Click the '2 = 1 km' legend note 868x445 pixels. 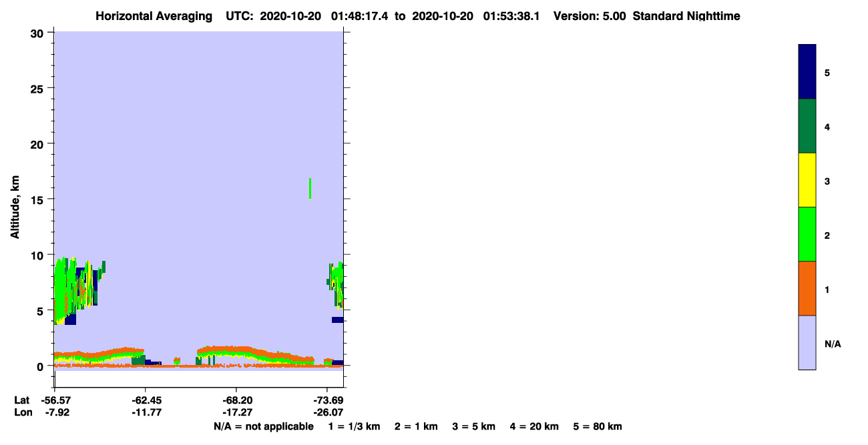[x=416, y=426]
